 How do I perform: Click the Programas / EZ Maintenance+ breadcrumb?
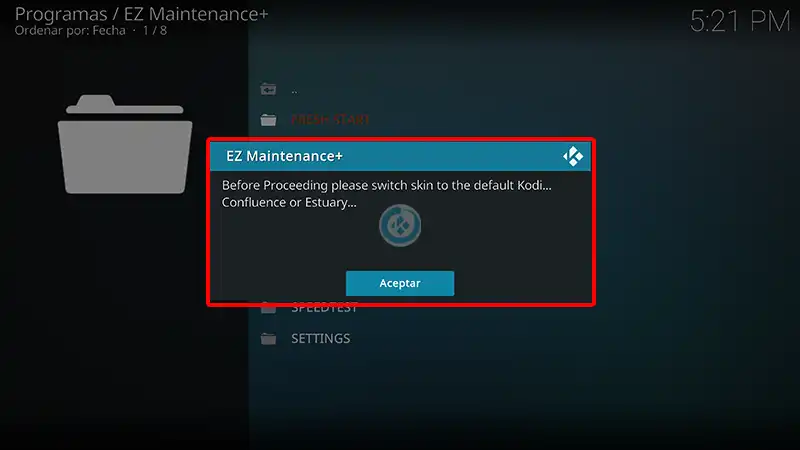(x=141, y=14)
